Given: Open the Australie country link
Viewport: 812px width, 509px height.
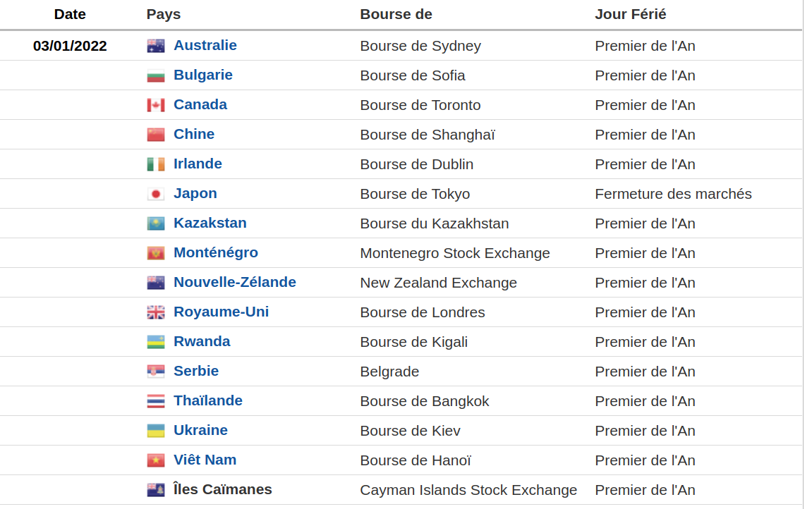Looking at the screenshot, I should point(205,45).
